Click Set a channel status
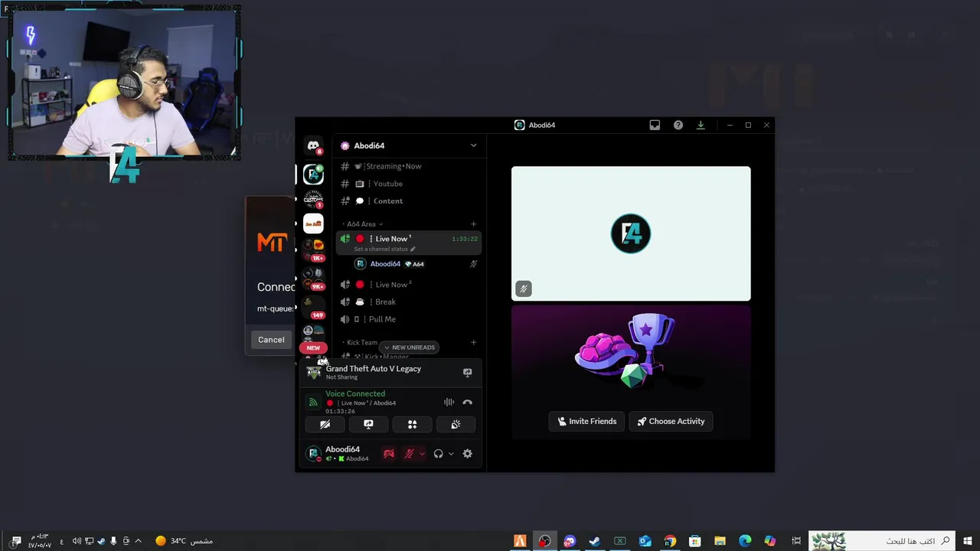The width and height of the screenshot is (980, 551). point(384,249)
